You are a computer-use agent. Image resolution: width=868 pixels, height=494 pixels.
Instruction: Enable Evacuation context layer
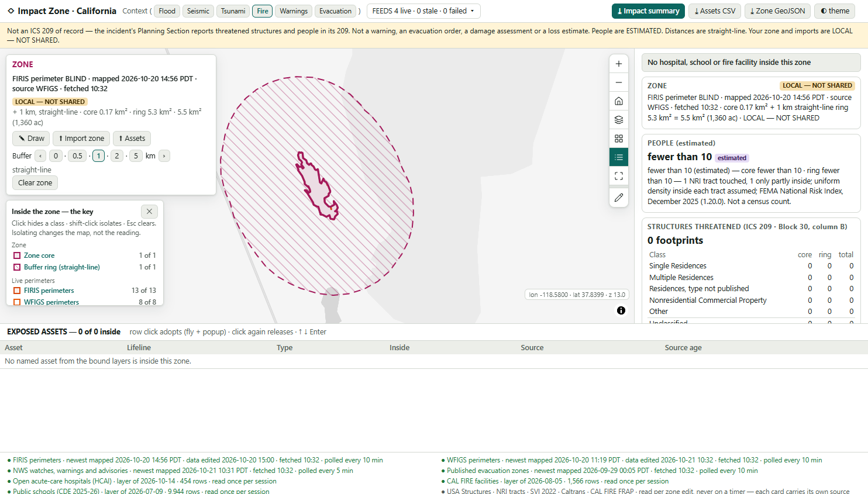pyautogui.click(x=335, y=11)
